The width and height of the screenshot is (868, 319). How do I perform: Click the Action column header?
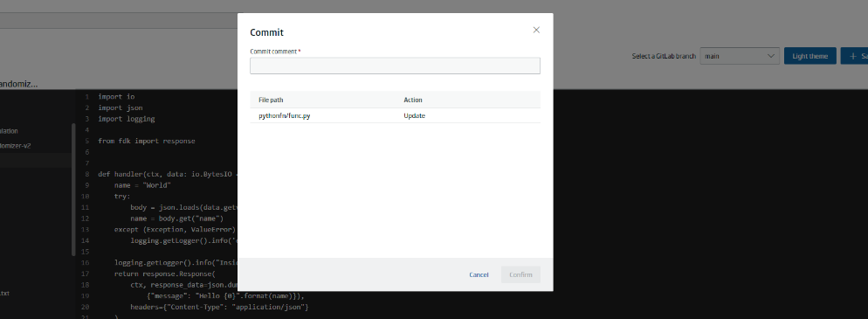click(x=412, y=100)
